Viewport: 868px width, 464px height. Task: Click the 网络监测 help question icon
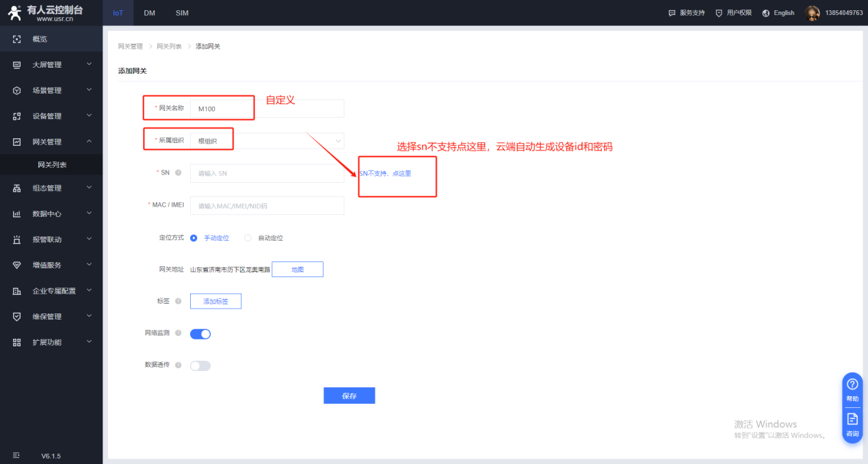[179, 333]
